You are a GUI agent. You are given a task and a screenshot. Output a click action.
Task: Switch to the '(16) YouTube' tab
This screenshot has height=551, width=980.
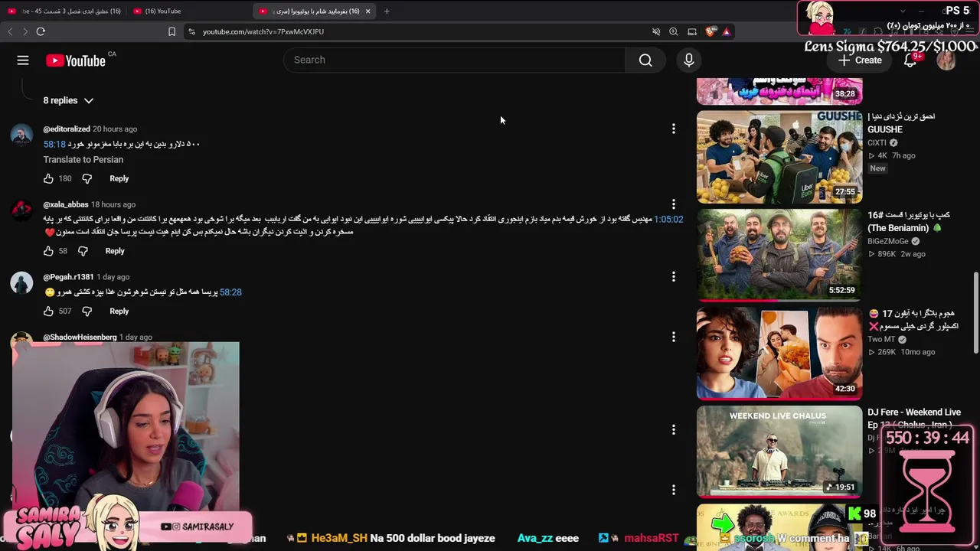(x=188, y=11)
